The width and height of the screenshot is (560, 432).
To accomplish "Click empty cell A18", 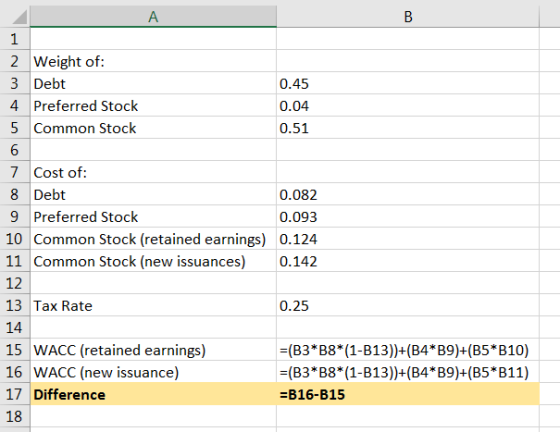I will coord(153,416).
